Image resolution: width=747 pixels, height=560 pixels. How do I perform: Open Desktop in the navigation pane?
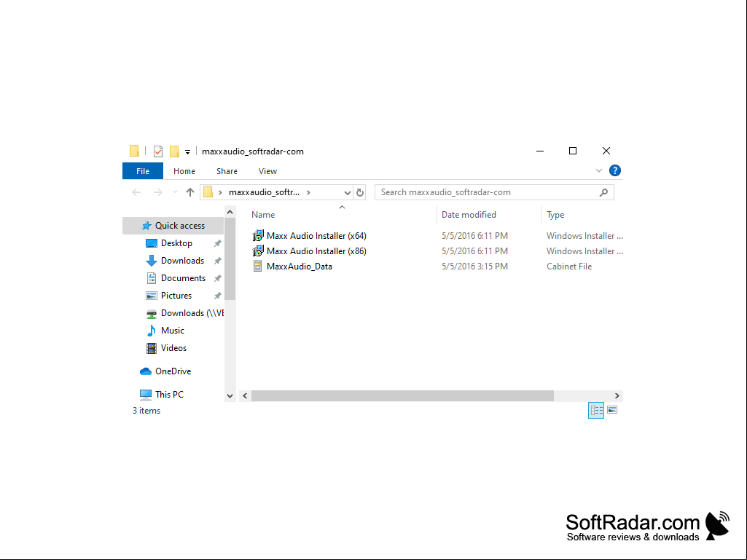coord(176,243)
